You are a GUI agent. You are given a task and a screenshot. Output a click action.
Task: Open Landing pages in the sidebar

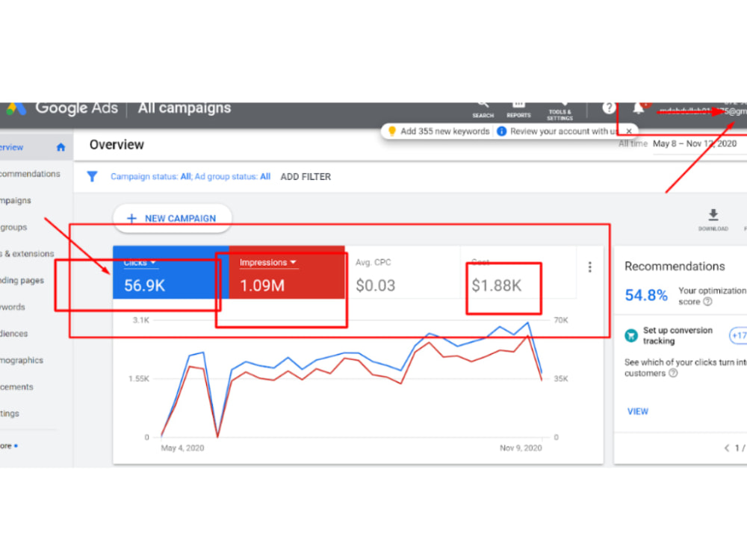pyautogui.click(x=22, y=281)
